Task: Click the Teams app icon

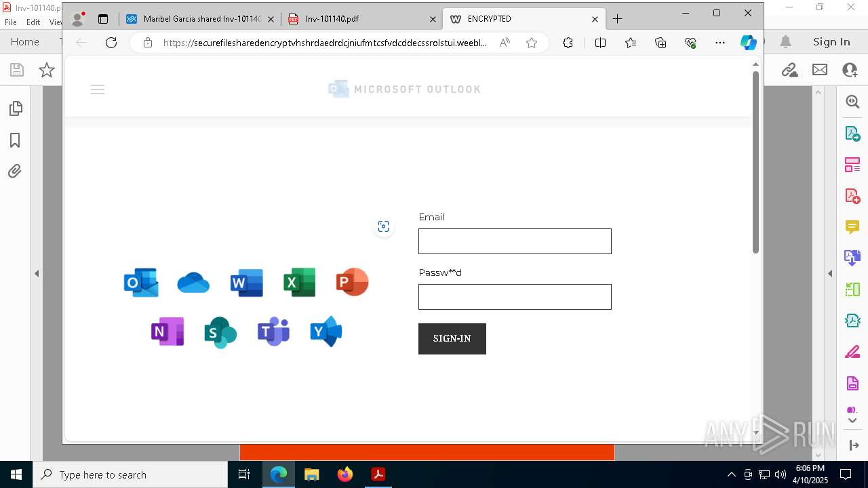Action: [273, 331]
